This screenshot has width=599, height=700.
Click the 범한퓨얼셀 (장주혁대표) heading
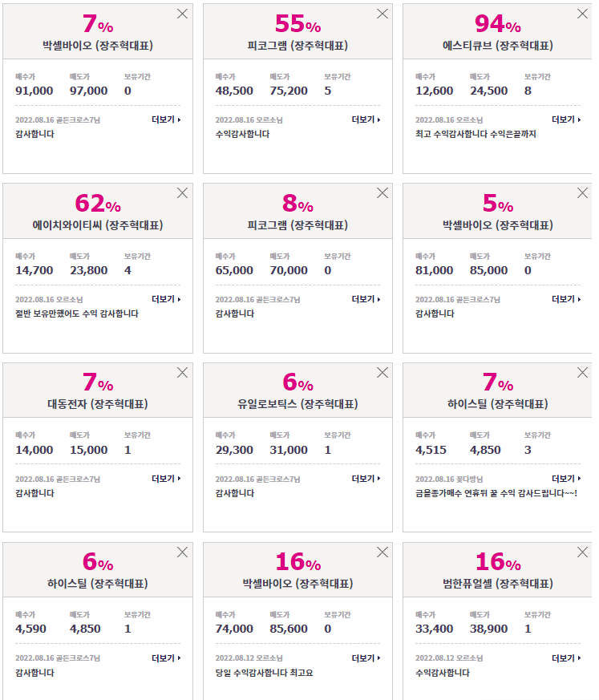(498, 584)
